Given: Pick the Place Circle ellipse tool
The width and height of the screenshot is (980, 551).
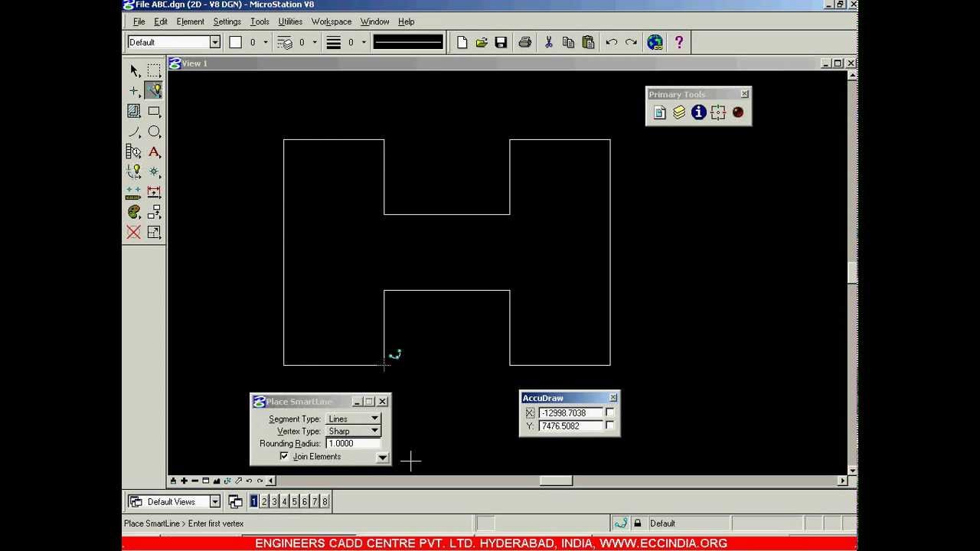Looking at the screenshot, I should tap(154, 132).
